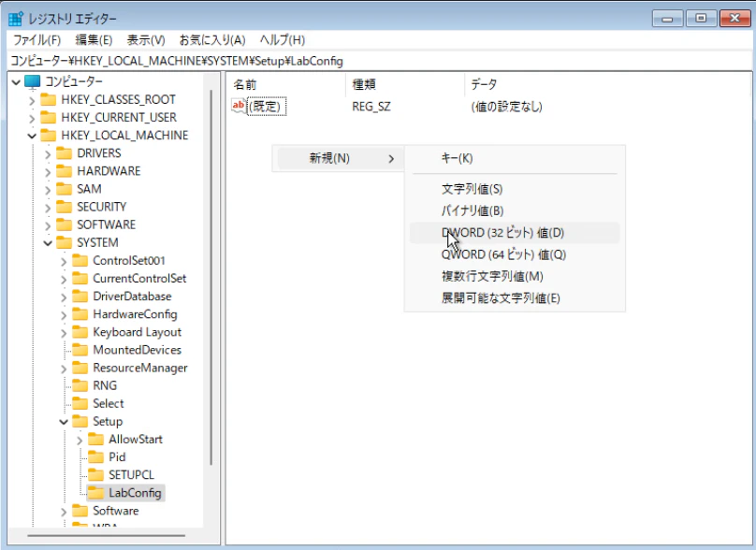The width and height of the screenshot is (756, 550).
Task: Expand the ControlSet001 key chevron
Action: [x=64, y=261]
